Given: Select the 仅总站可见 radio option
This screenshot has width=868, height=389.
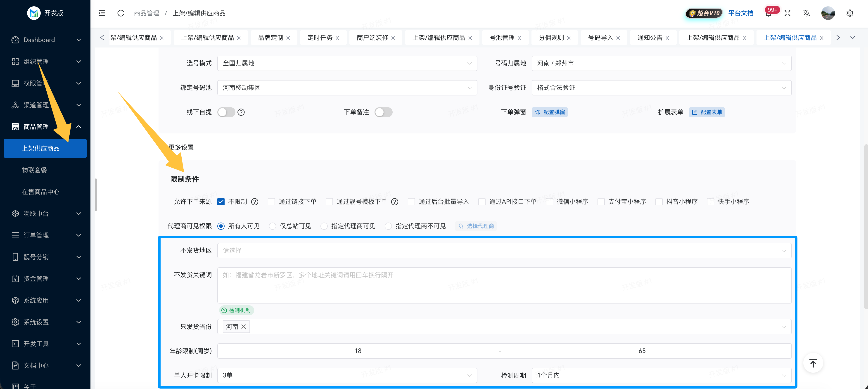Looking at the screenshot, I should tap(272, 226).
